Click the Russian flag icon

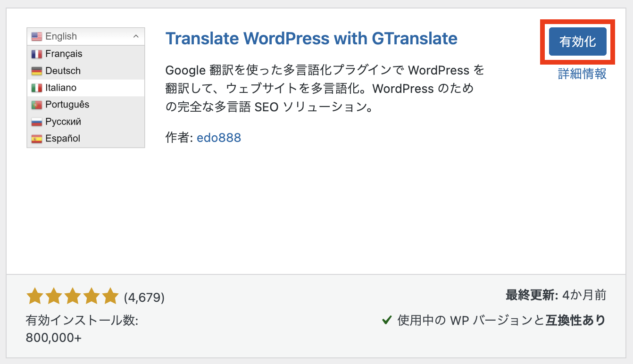(37, 122)
